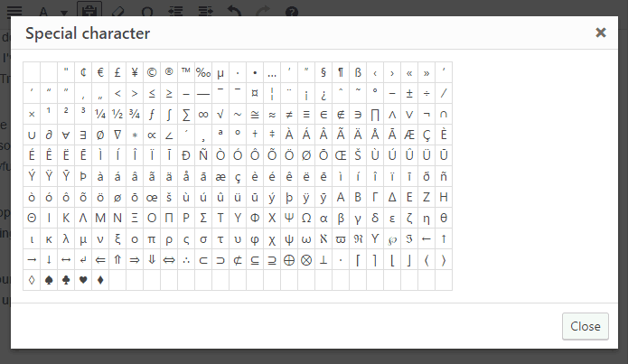This screenshot has width=628, height=364.
Task: Pick the Greek capital Psi Ψ
Action: pyautogui.click(x=289, y=218)
